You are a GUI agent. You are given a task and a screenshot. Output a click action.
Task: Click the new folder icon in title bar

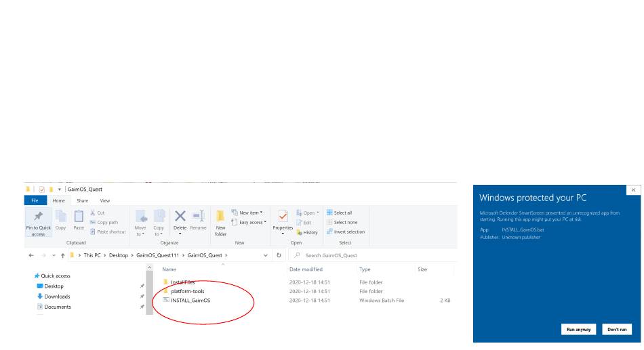51,189
